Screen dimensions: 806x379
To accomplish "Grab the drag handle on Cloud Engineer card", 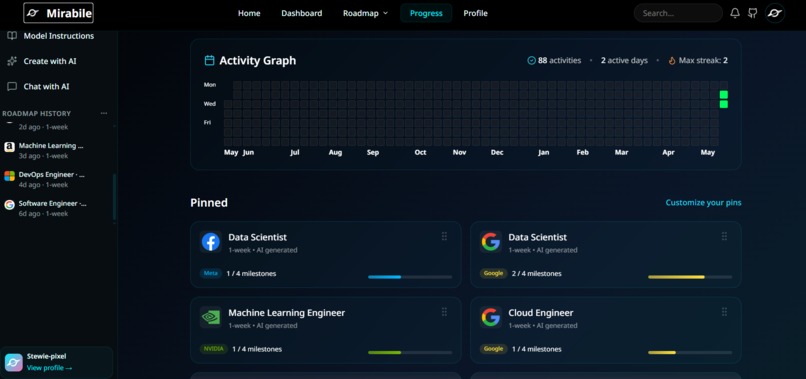I will [x=724, y=312].
